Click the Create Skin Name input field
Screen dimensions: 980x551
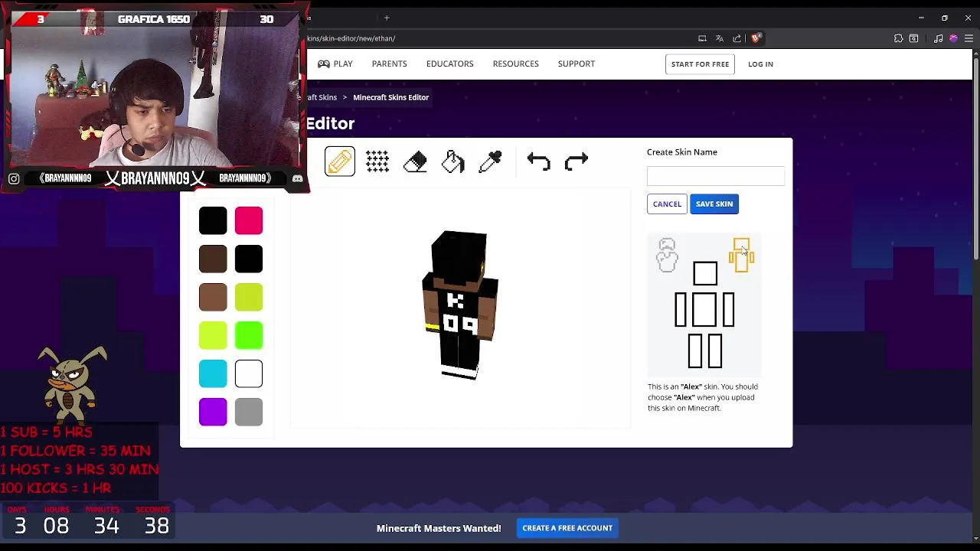tap(716, 176)
